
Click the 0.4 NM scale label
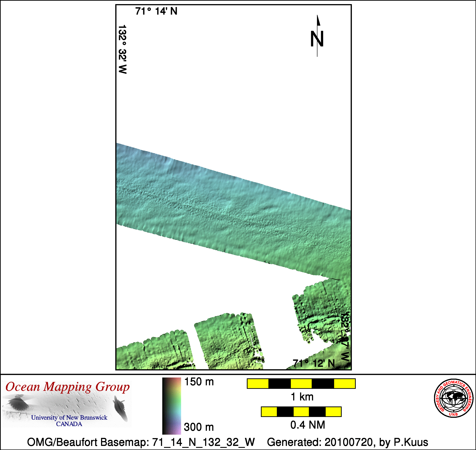tap(308, 425)
